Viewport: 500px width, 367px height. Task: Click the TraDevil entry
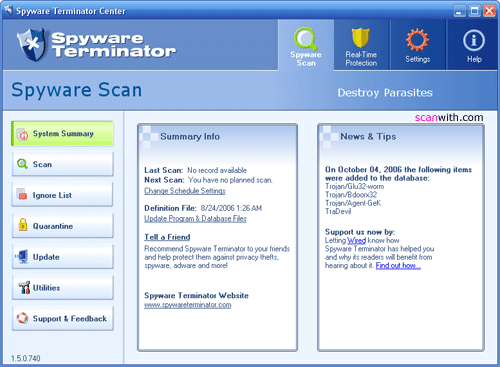[338, 211]
